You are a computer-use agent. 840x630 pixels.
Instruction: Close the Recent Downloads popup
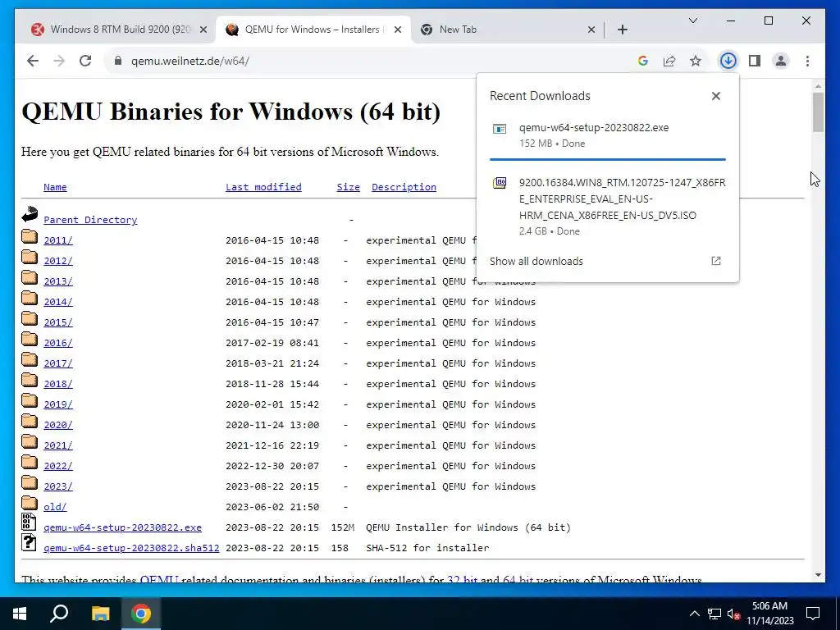coord(715,96)
